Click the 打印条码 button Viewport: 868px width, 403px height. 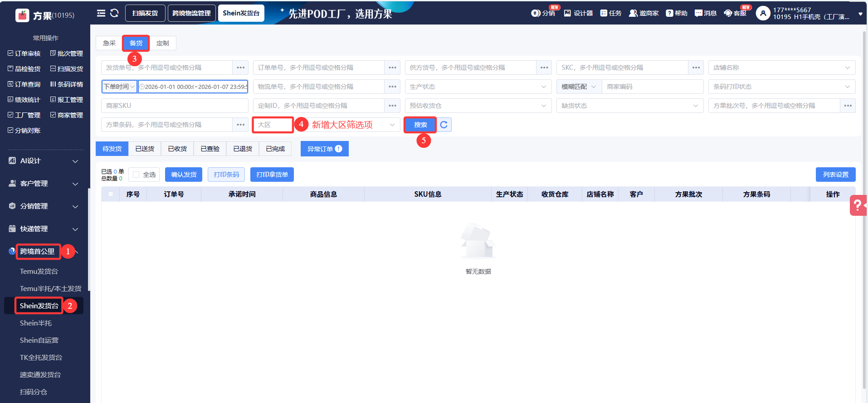click(x=226, y=175)
